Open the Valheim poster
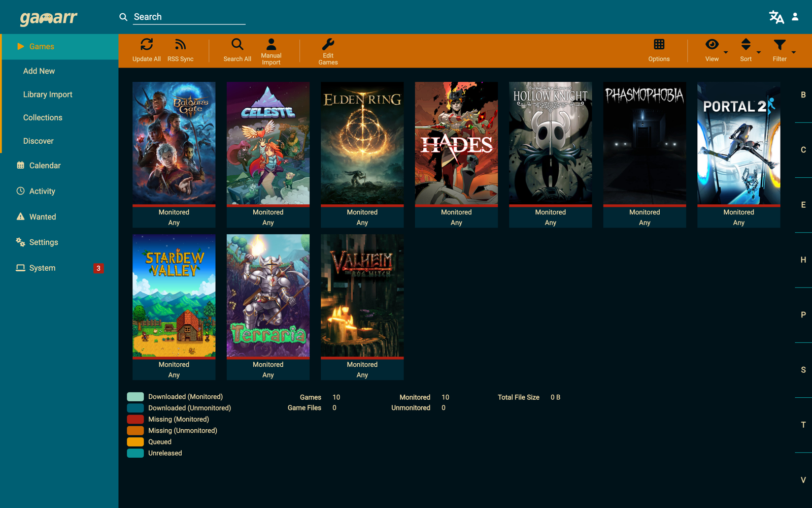 click(362, 296)
